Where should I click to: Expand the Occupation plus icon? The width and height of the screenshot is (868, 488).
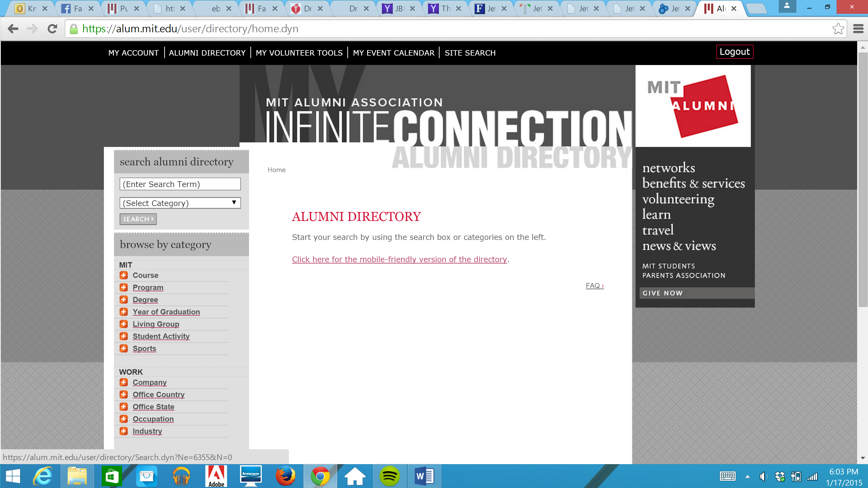pyautogui.click(x=124, y=419)
